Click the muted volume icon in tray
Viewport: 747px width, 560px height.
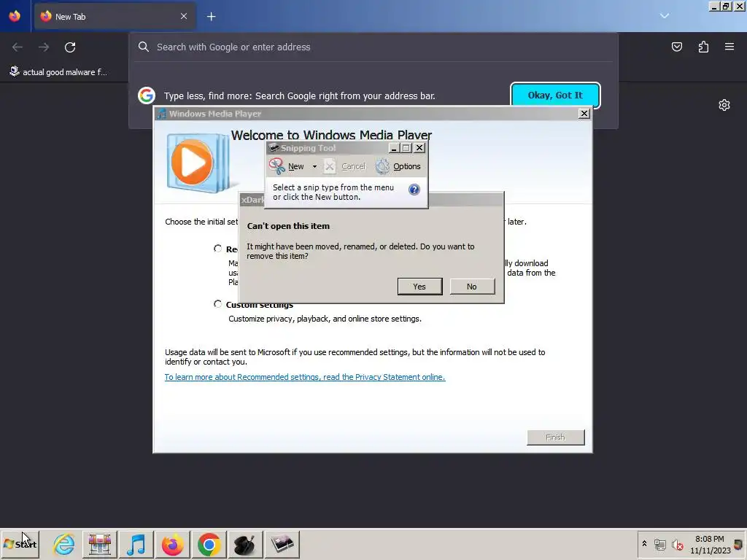[x=677, y=544]
